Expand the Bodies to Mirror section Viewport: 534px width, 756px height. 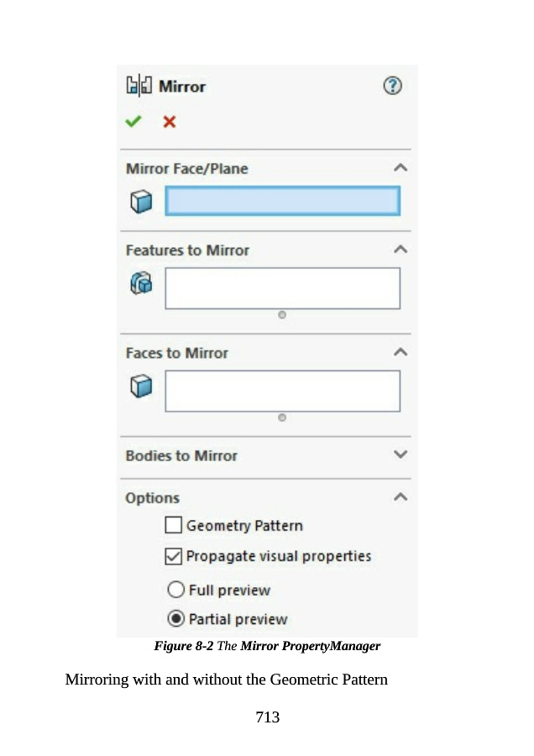400,454
